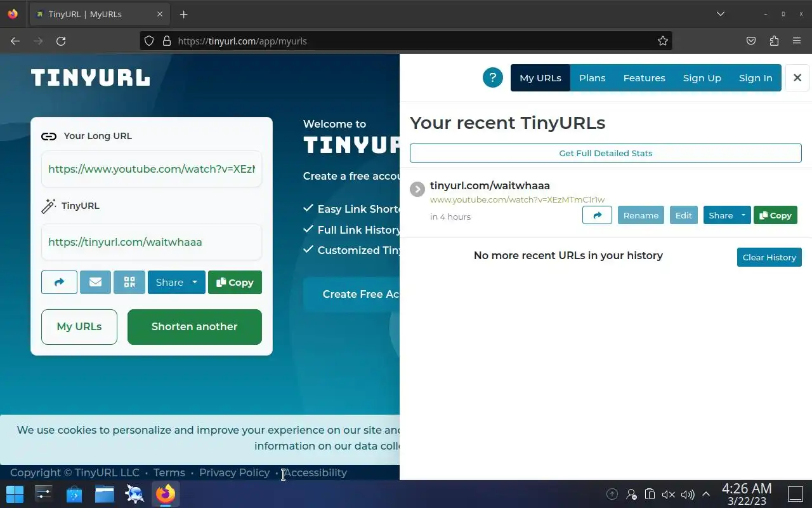Open the Pocket save icon
This screenshot has height=508, width=812.
[751, 41]
